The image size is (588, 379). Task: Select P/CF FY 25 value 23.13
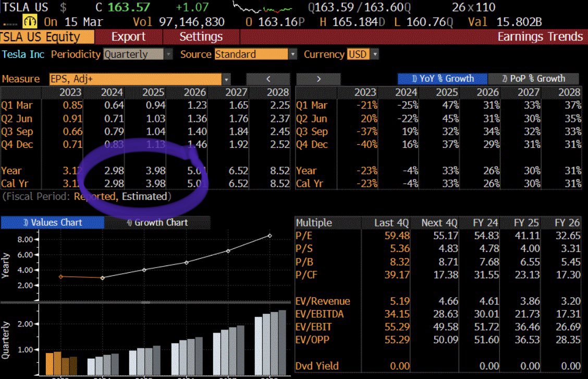527,275
